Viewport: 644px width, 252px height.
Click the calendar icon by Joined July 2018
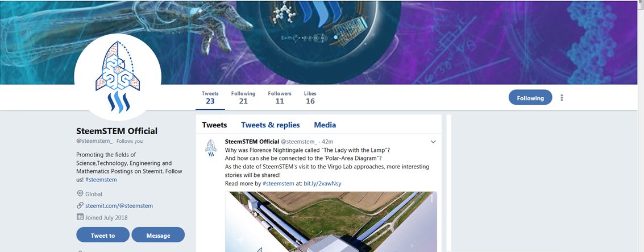point(80,217)
